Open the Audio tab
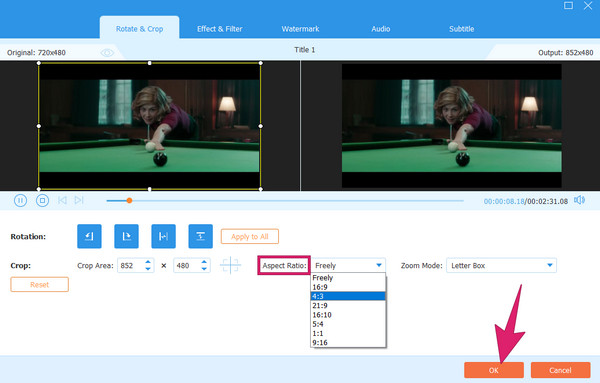The height and width of the screenshot is (383, 600). [x=381, y=29]
